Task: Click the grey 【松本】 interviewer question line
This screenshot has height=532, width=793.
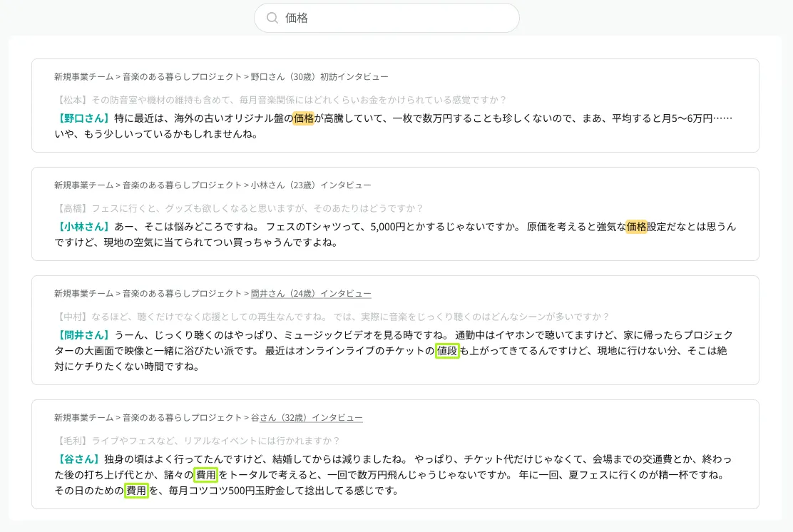Action: click(280, 100)
